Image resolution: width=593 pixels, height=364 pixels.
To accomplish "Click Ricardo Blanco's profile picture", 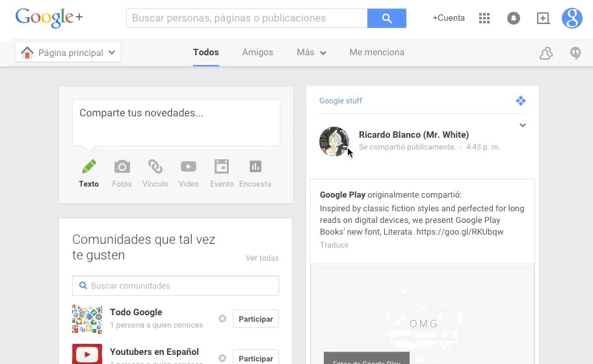I will (334, 141).
